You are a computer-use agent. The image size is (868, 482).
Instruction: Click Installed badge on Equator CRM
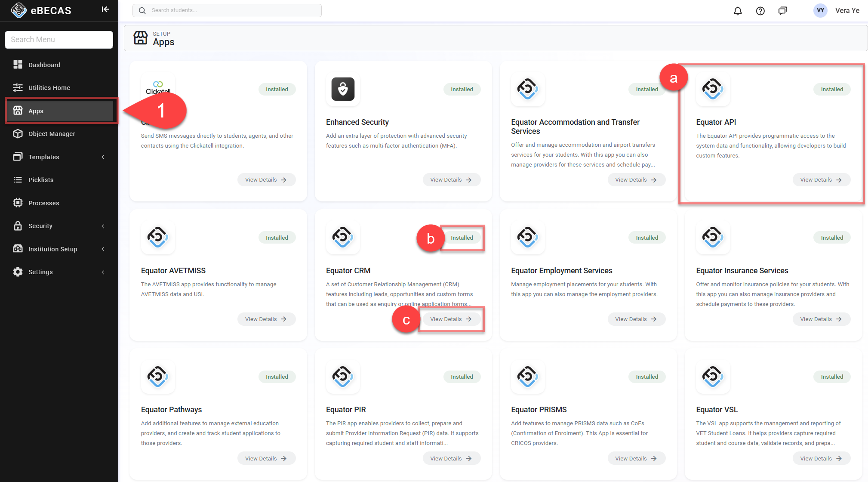(462, 238)
